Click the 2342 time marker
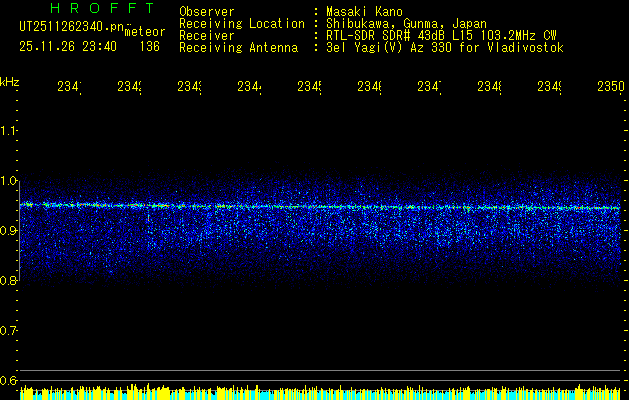The height and width of the screenshot is (400, 629). 130,86
